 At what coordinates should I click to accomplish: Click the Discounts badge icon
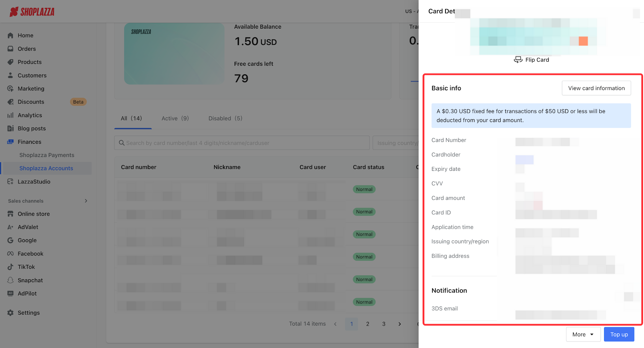click(10, 102)
